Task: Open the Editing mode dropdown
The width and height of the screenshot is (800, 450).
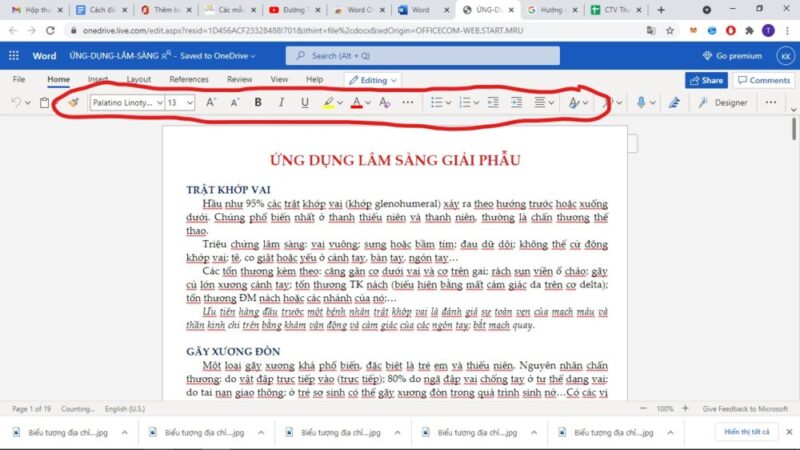Action: [x=372, y=80]
